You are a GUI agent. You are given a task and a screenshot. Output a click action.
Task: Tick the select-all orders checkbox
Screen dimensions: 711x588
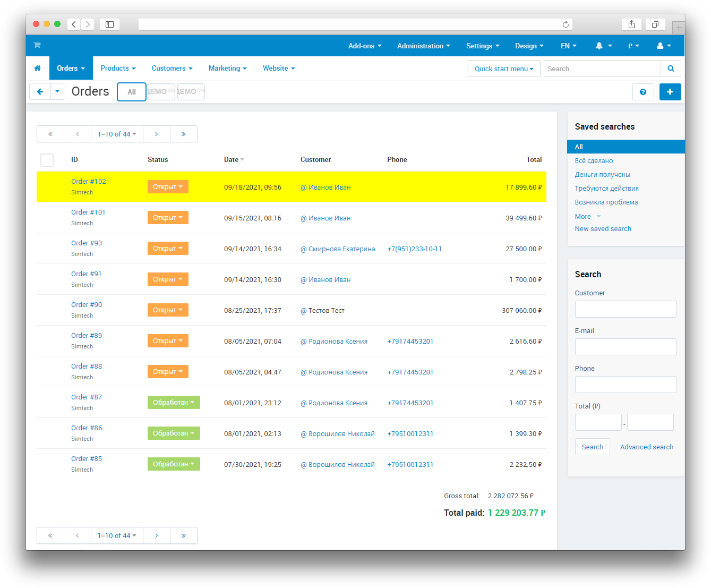click(47, 160)
